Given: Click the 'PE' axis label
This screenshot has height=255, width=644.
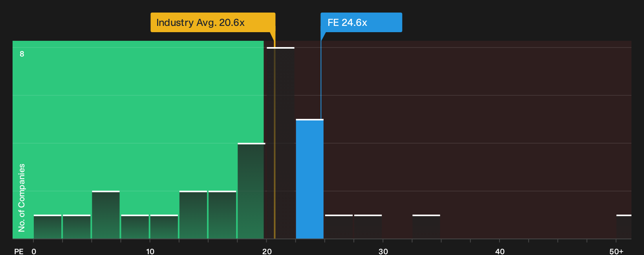Looking at the screenshot, I should (x=19, y=251).
